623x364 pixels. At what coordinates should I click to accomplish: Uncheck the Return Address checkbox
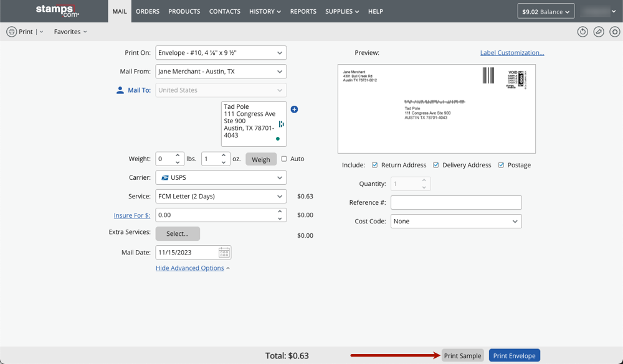tap(374, 165)
